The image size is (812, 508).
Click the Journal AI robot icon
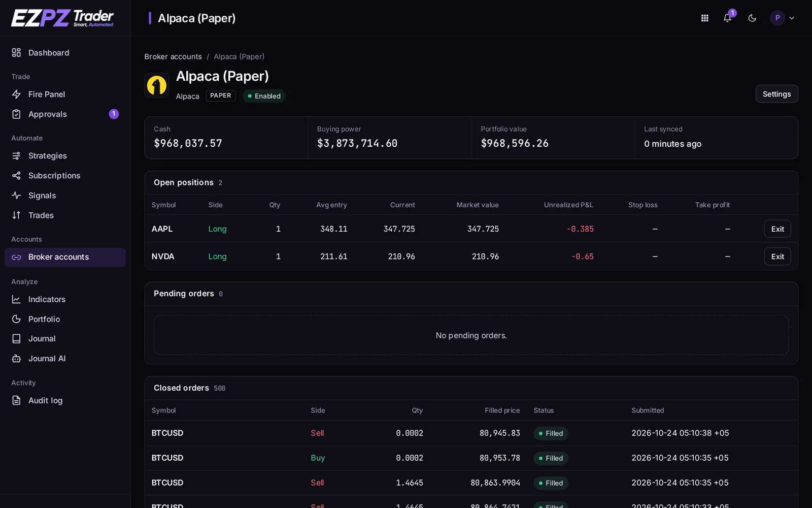16,358
